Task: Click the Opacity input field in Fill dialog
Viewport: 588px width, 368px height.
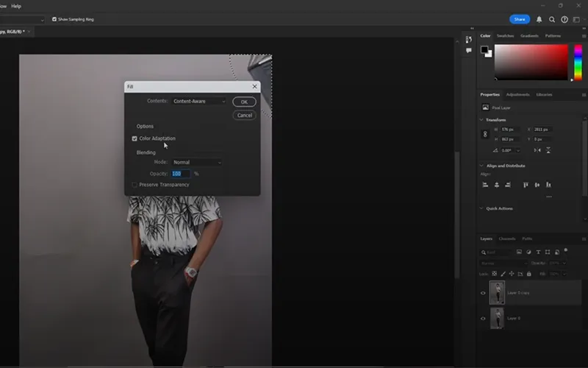Action: (180, 174)
